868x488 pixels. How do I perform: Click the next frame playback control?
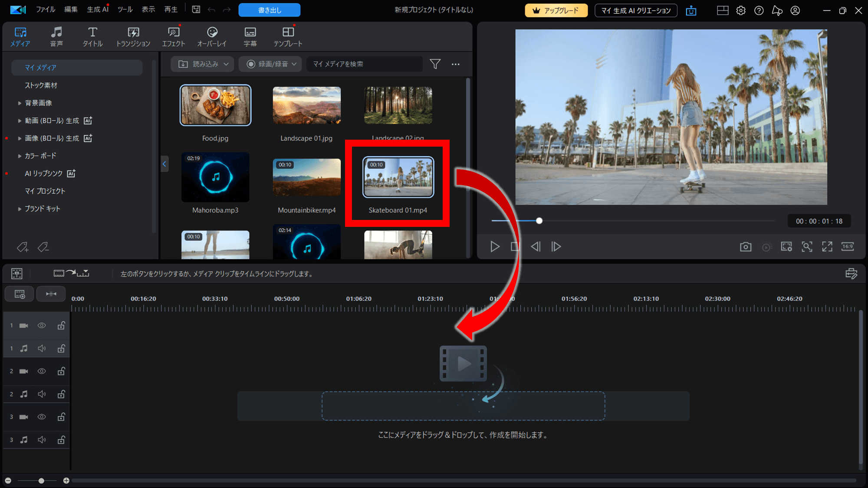coord(556,247)
